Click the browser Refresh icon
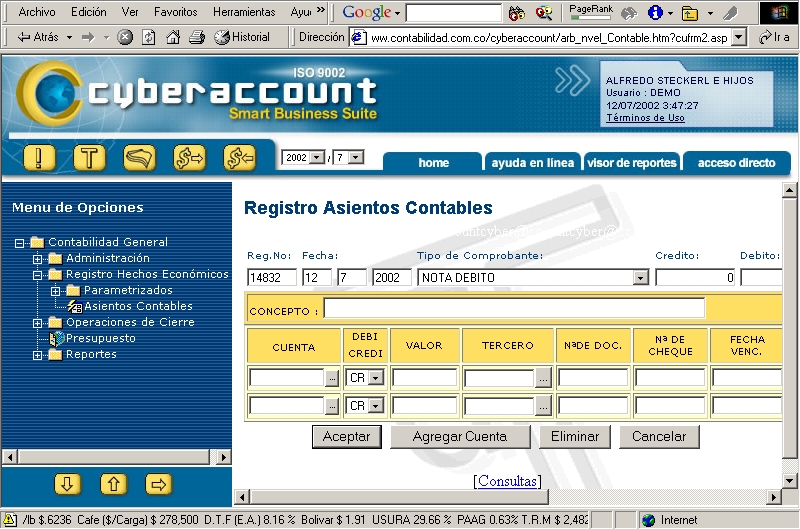Image resolution: width=800 pixels, height=529 pixels. coord(148,37)
